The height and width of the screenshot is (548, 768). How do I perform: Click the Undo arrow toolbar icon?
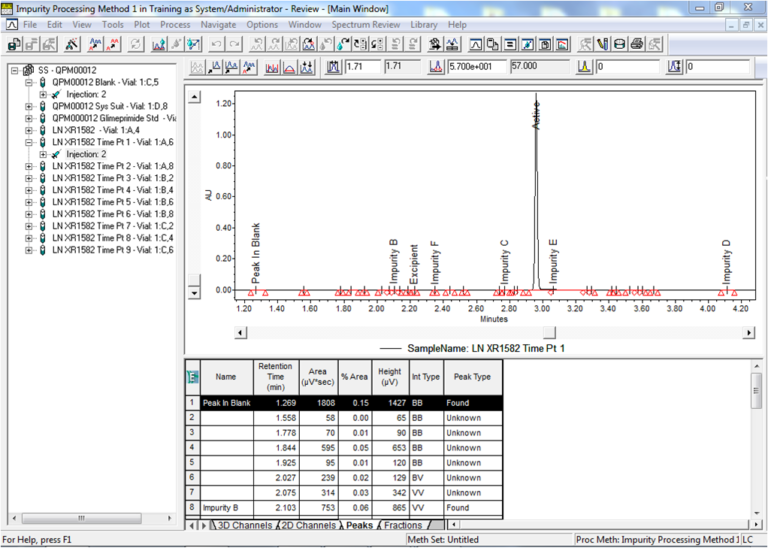tap(216, 45)
